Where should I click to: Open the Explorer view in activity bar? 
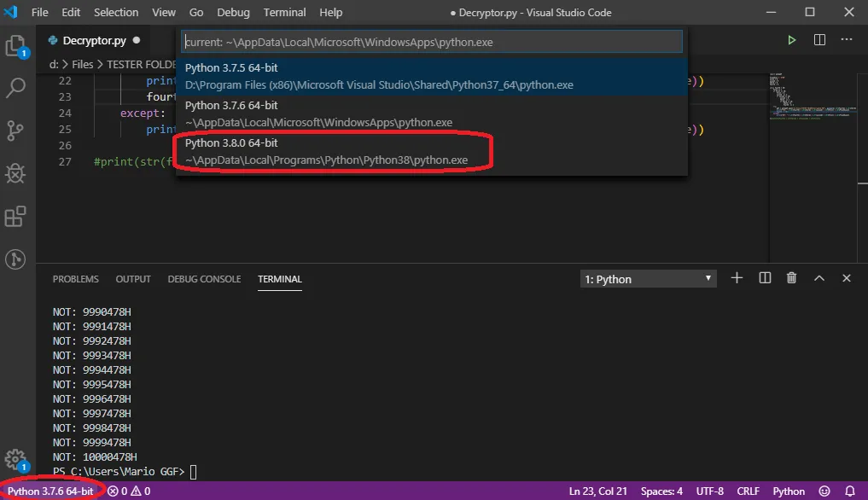16,46
